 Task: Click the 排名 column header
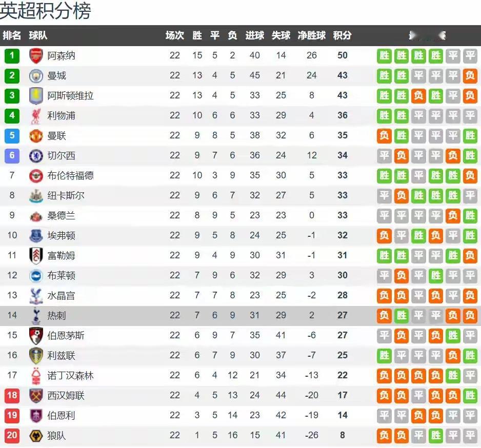[x=12, y=35]
